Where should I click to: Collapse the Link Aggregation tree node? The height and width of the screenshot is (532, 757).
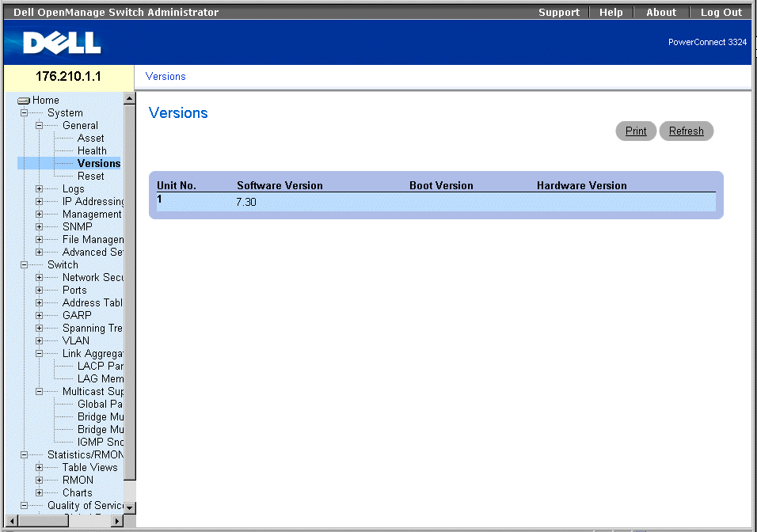[x=39, y=353]
